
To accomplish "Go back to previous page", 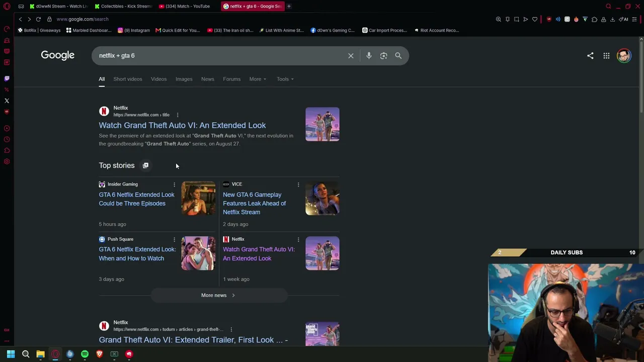I will pos(20,19).
